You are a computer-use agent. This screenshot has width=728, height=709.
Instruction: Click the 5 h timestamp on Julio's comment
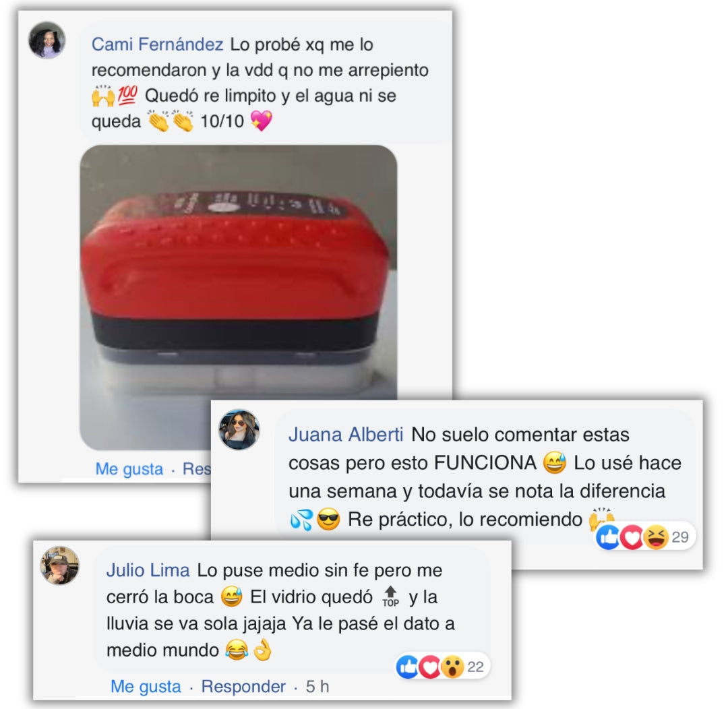pyautogui.click(x=317, y=686)
